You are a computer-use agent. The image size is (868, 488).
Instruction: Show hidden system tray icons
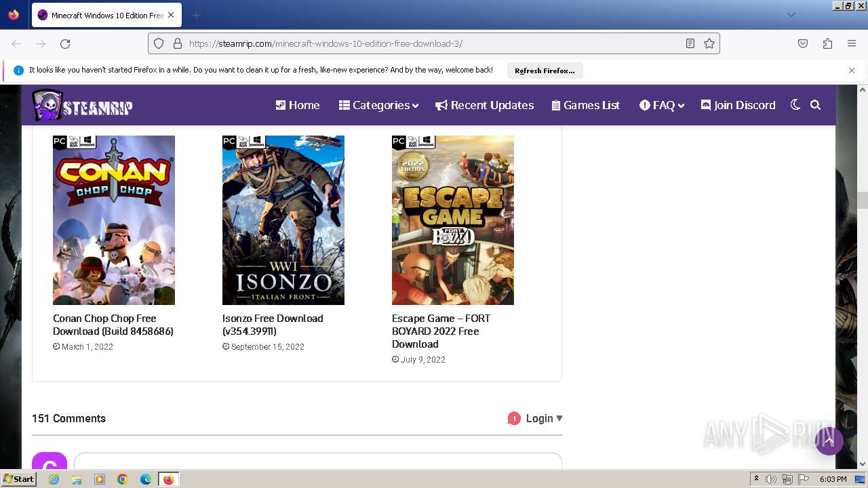click(756, 479)
